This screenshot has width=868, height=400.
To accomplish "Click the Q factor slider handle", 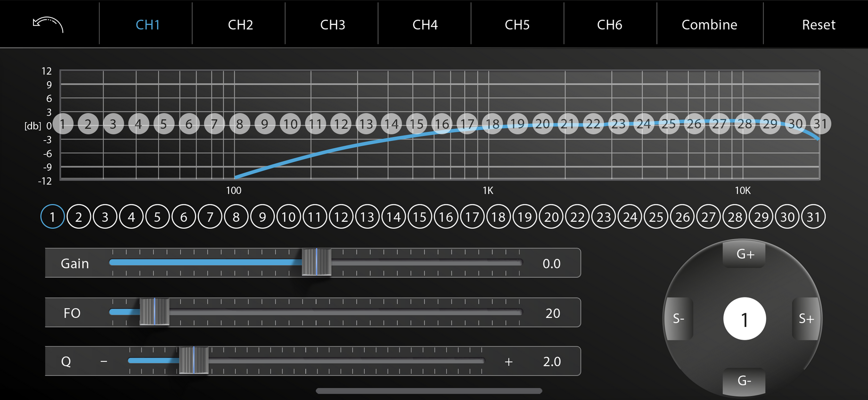I will point(194,361).
